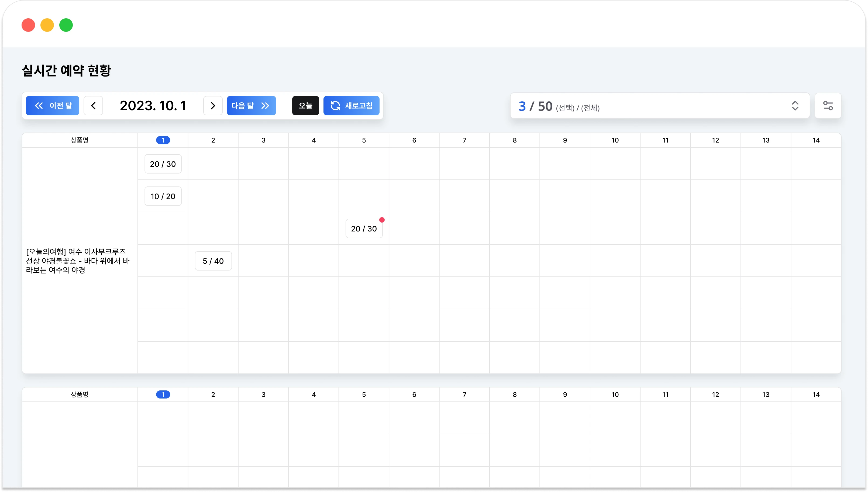Open the 3 / 50 product selection dropdown

click(x=660, y=106)
